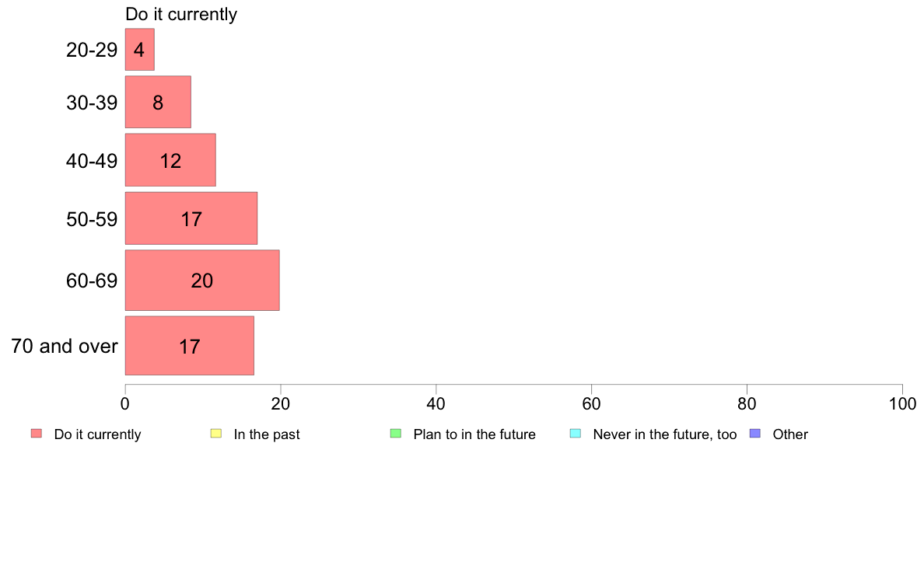This screenshot has width=924, height=572.
Task: Click the 'Do it currently' chart title
Action: click(181, 14)
